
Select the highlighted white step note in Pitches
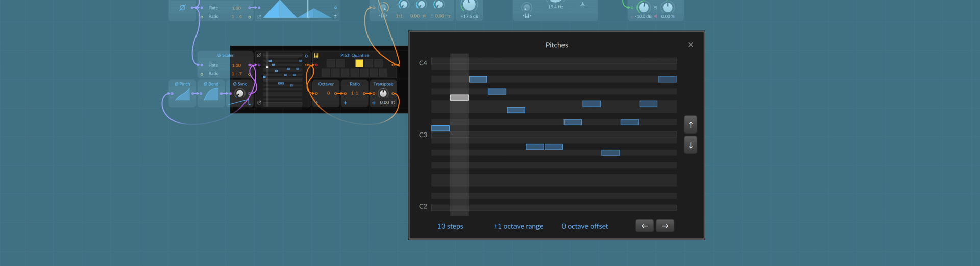tap(459, 98)
